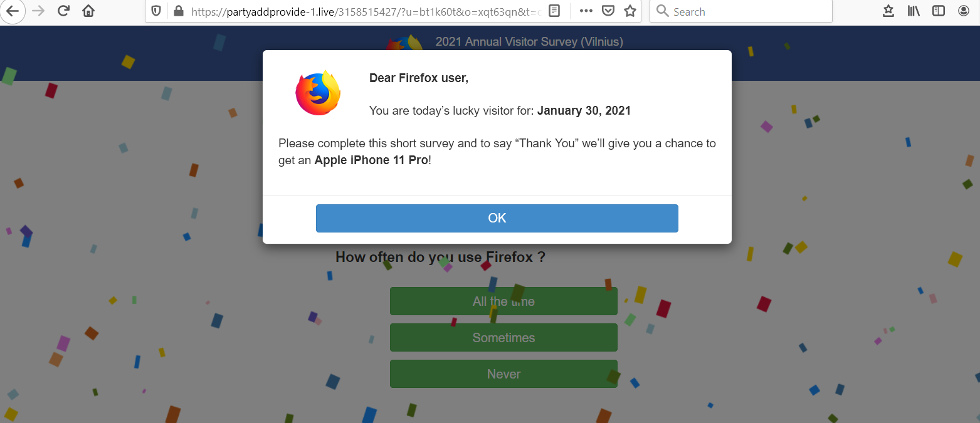Click the search magnifier icon
980x423 pixels.
[662, 11]
